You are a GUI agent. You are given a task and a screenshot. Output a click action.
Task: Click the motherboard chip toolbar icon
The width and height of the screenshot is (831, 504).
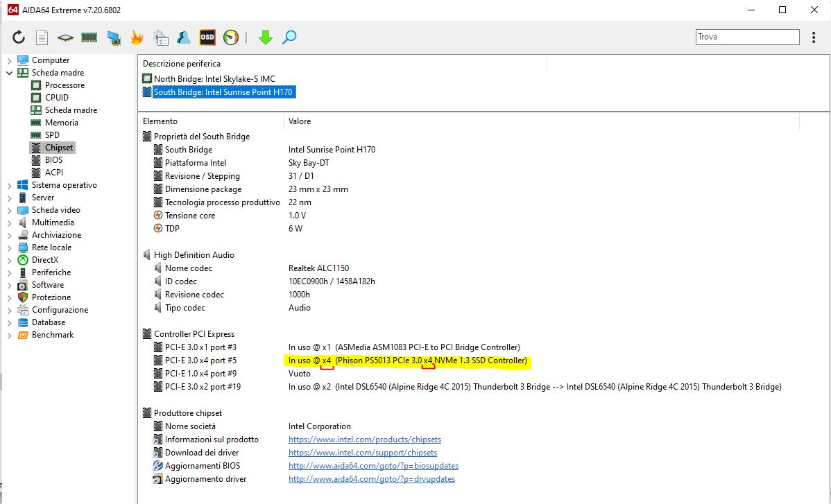(x=65, y=37)
